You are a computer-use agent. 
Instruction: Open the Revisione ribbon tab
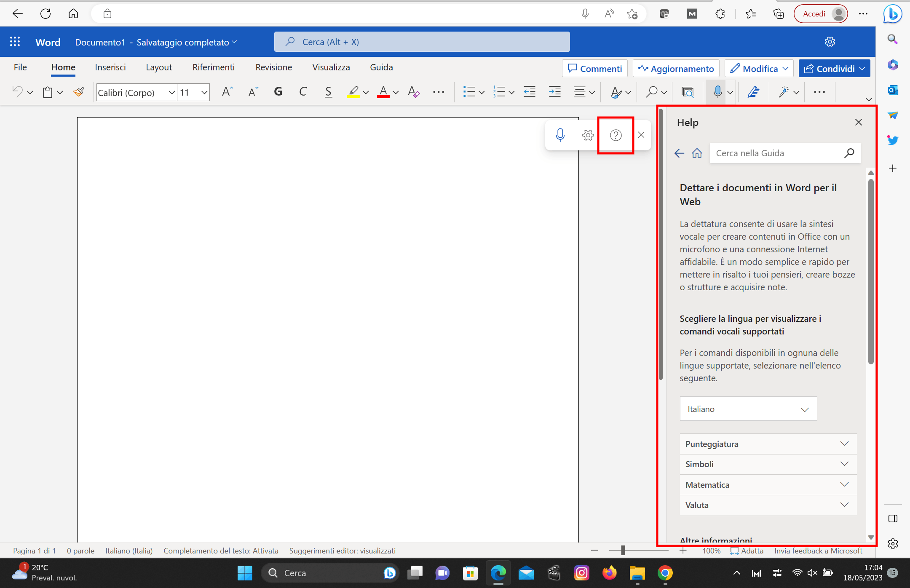[273, 67]
